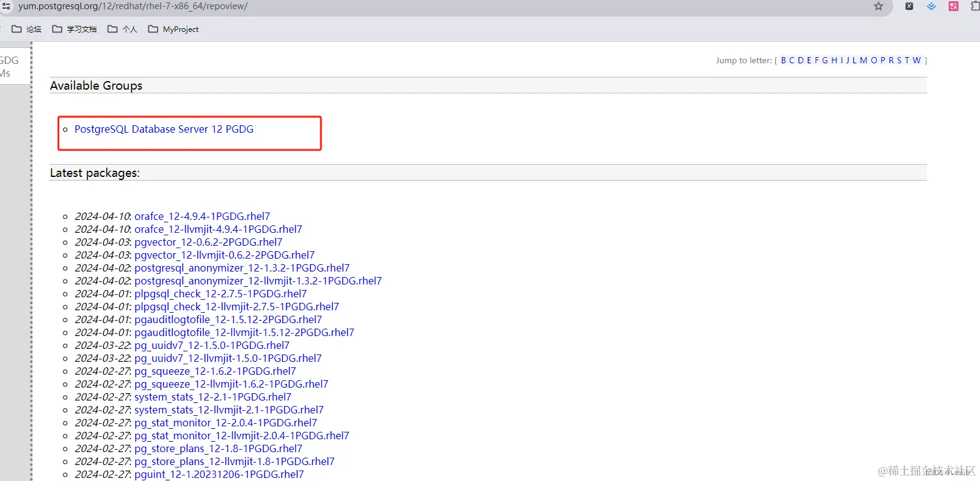Jump to letter M
Image resolution: width=980 pixels, height=481 pixels.
[x=864, y=60]
